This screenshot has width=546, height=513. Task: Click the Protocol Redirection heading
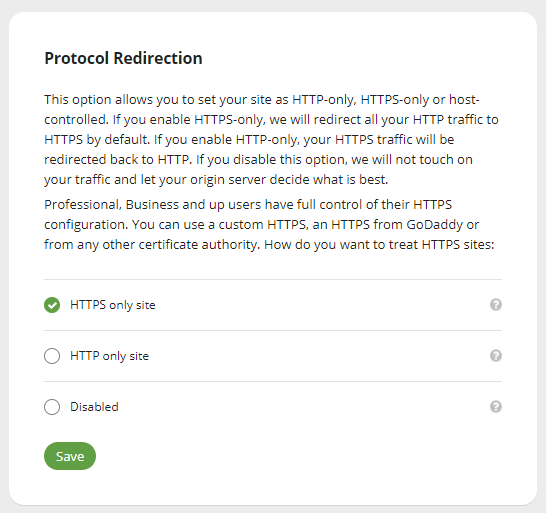[123, 58]
